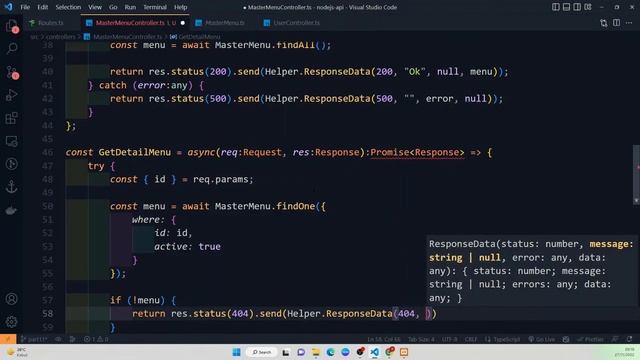Open the Edit menu
The image size is (640, 360).
point(42,7)
